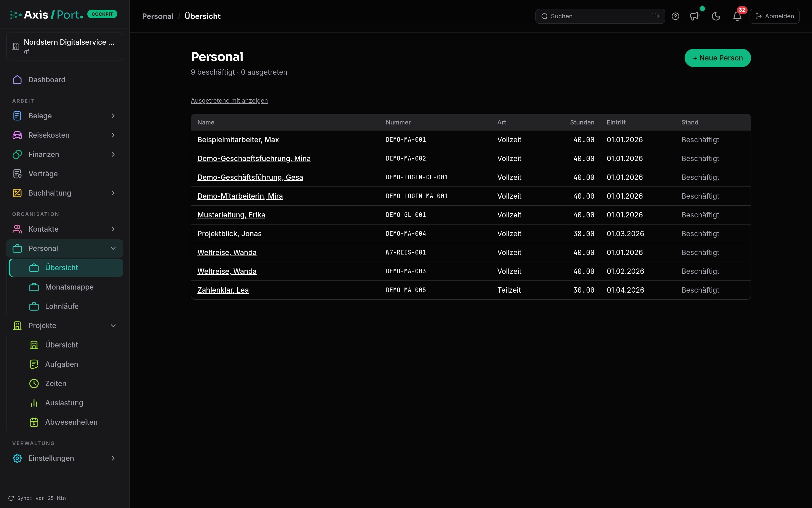Screen dimensions: 812x508
Task: Expand the Einstellungen chevron
Action: pos(113,458)
